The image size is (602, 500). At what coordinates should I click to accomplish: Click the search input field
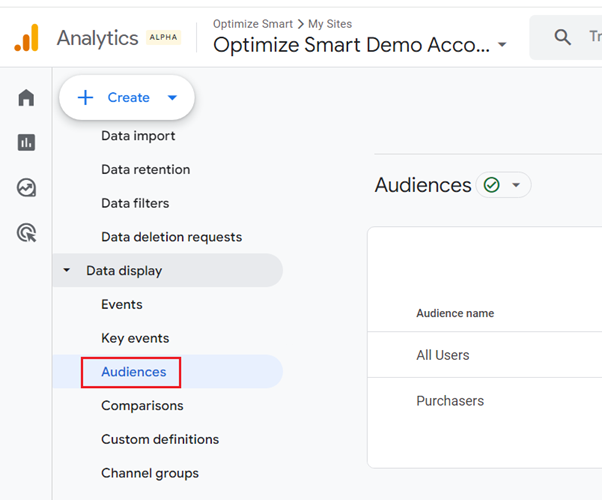pyautogui.click(x=566, y=37)
